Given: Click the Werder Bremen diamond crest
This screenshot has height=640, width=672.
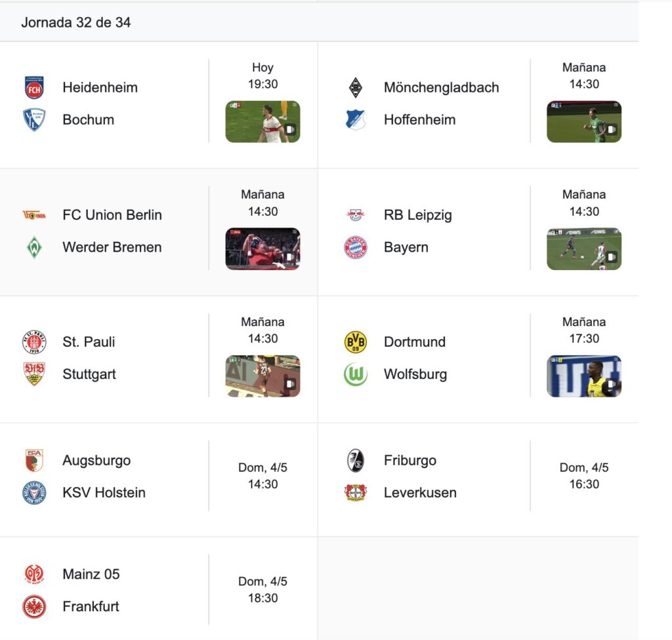Looking at the screenshot, I should 34,247.
